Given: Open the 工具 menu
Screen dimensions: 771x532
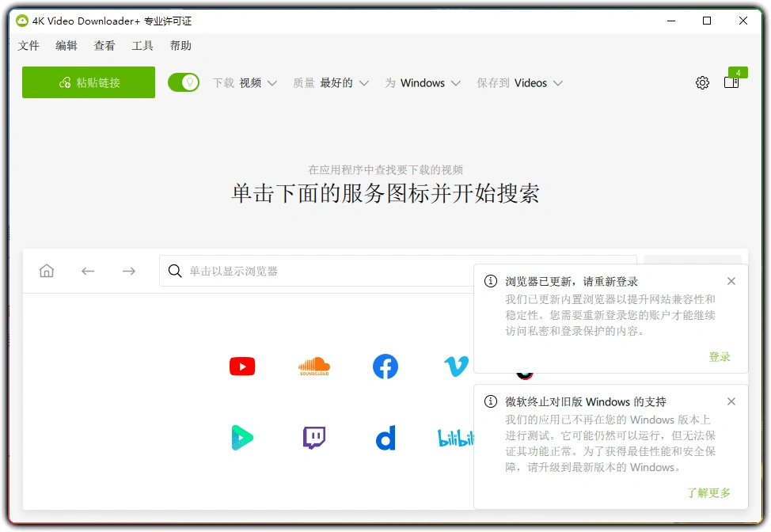Looking at the screenshot, I should (142, 46).
